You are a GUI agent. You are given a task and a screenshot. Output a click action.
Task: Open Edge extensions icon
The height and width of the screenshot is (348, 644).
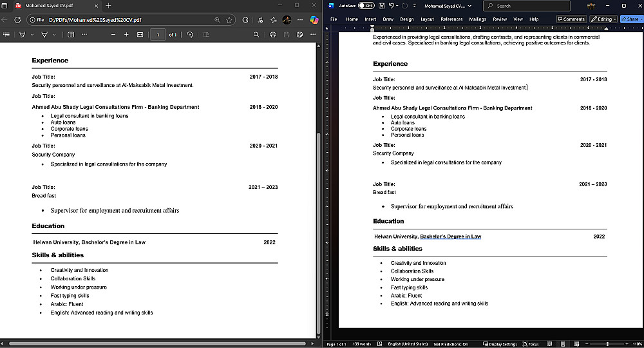click(x=245, y=20)
